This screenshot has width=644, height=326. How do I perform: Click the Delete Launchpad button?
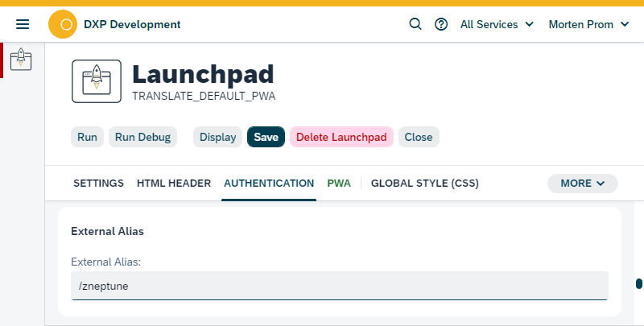pos(341,137)
